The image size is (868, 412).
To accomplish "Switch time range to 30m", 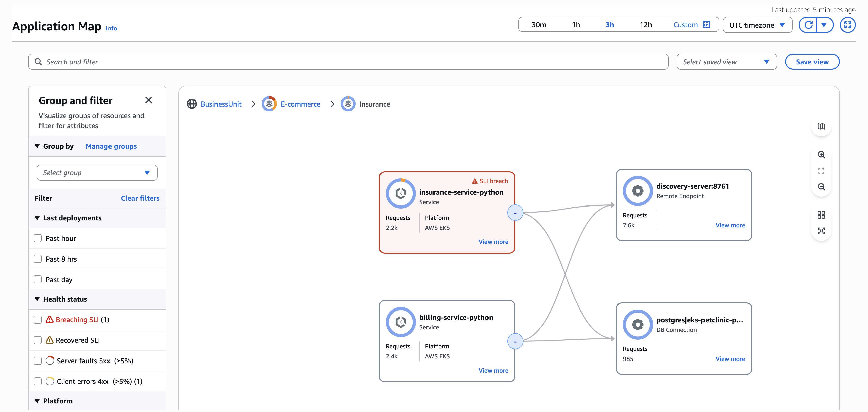I will [x=539, y=24].
